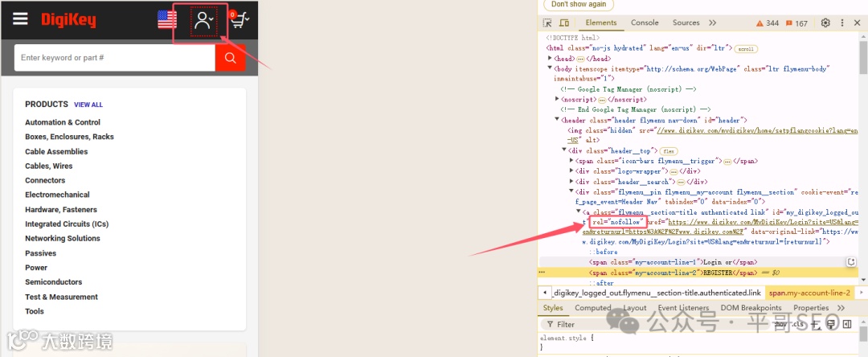Open Boxes, Enclosures, Racks category

pyautogui.click(x=69, y=137)
